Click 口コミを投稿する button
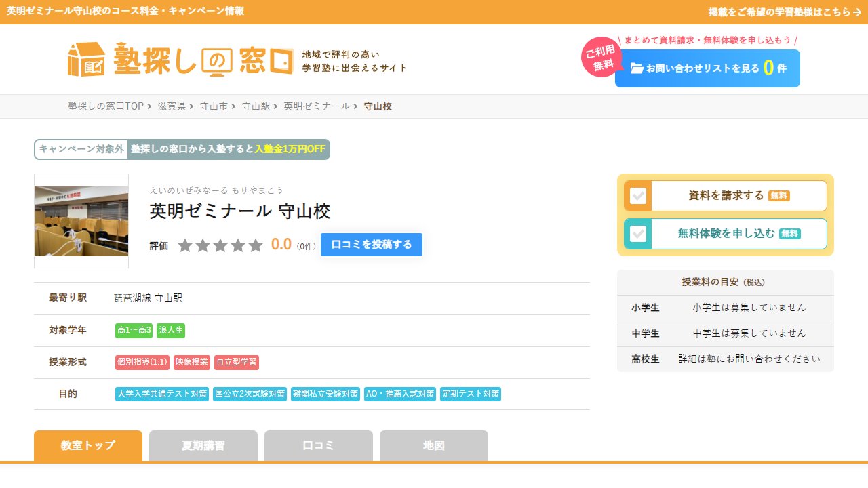This screenshot has width=868, height=488. point(372,245)
